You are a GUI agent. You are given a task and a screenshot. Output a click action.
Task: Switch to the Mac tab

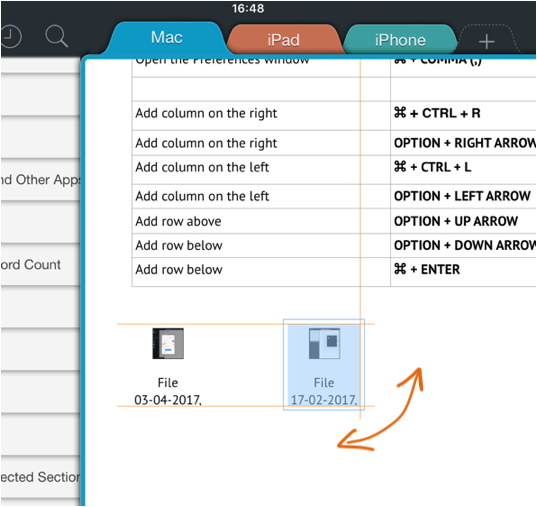pos(166,37)
